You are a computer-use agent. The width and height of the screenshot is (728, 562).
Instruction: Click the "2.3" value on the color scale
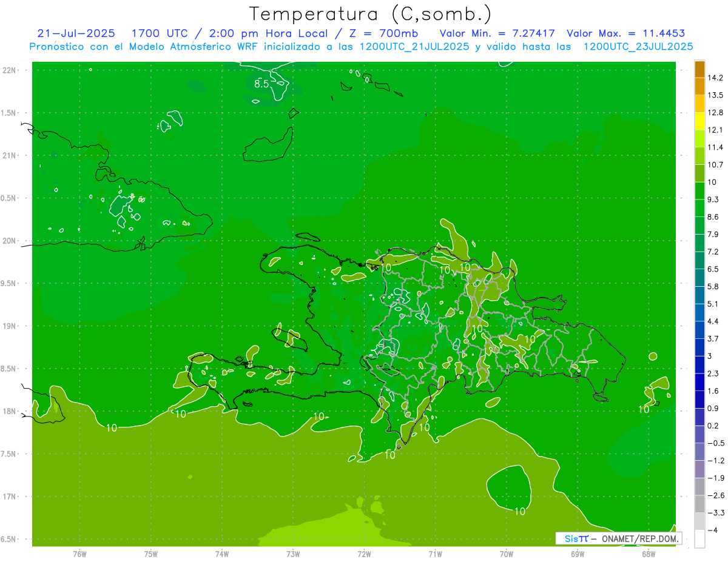pyautogui.click(x=713, y=373)
